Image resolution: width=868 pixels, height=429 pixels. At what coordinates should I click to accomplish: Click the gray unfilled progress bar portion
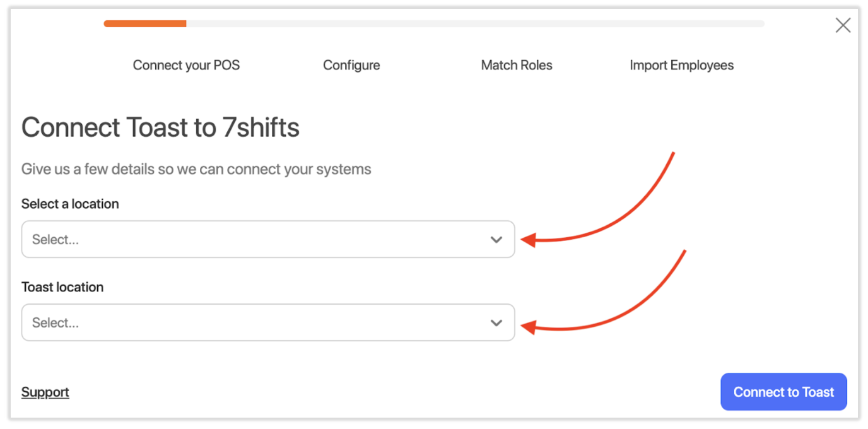(x=473, y=24)
